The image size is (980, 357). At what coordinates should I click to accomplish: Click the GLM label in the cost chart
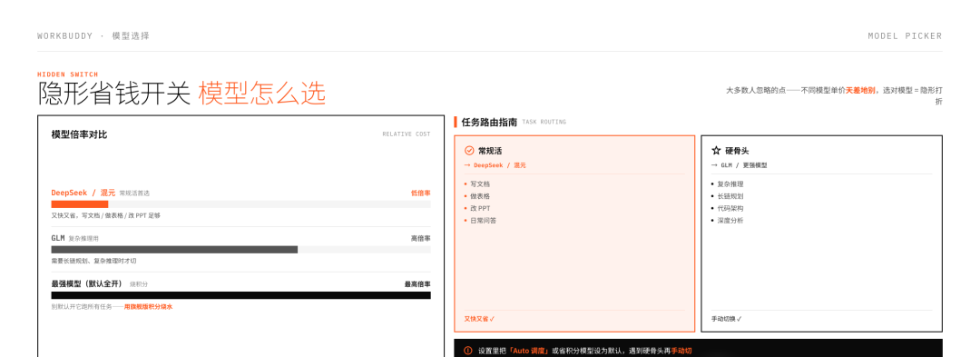pyautogui.click(x=58, y=238)
